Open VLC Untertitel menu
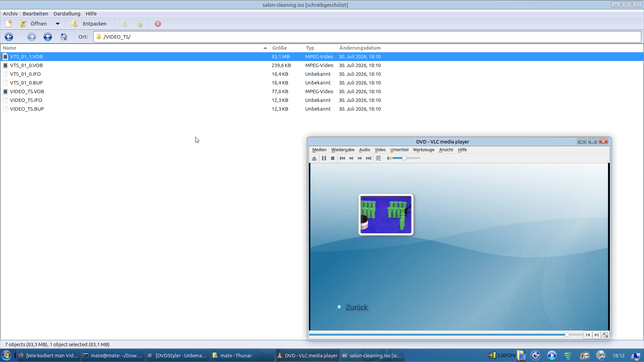The width and height of the screenshot is (644, 362). 399,150
